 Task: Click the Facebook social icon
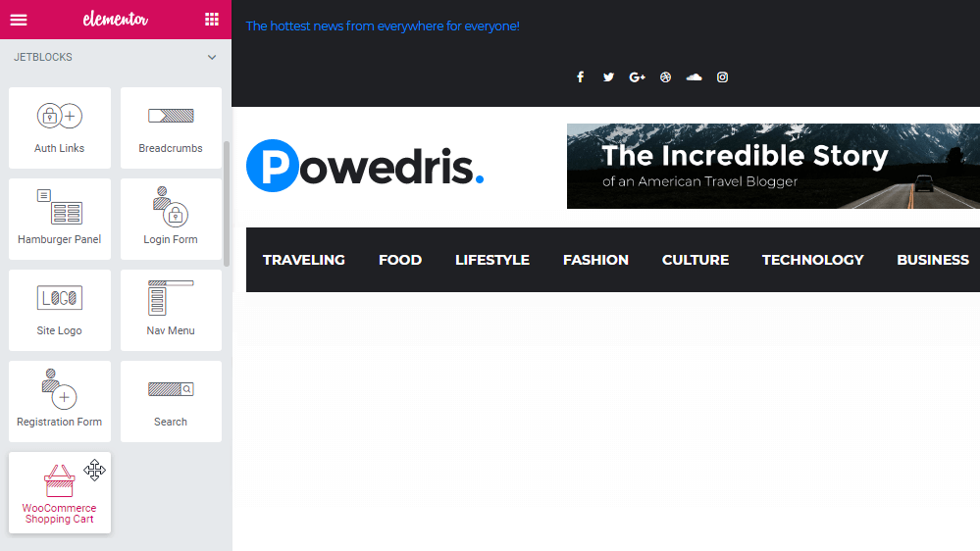click(580, 76)
